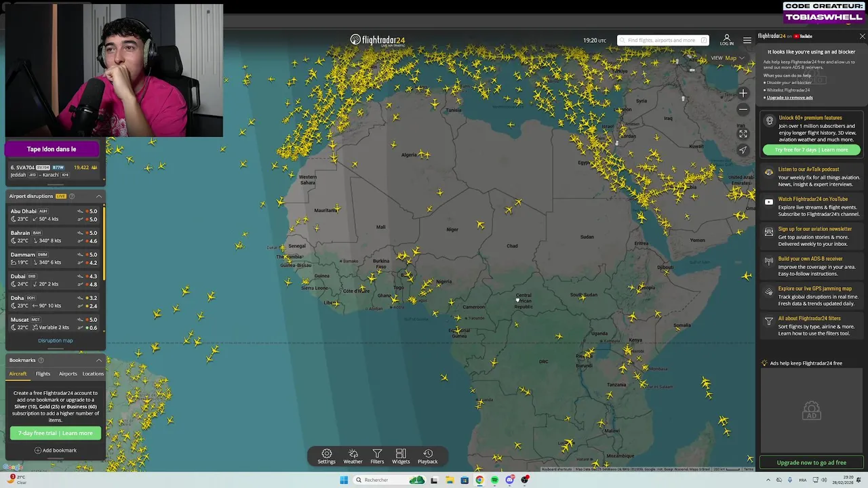This screenshot has height=488, width=868.
Task: Open the Windows Start menu
Action: pyautogui.click(x=344, y=480)
